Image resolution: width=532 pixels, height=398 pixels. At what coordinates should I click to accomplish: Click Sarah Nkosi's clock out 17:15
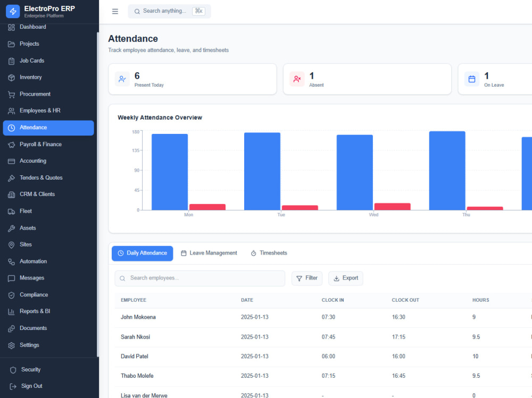(398, 337)
